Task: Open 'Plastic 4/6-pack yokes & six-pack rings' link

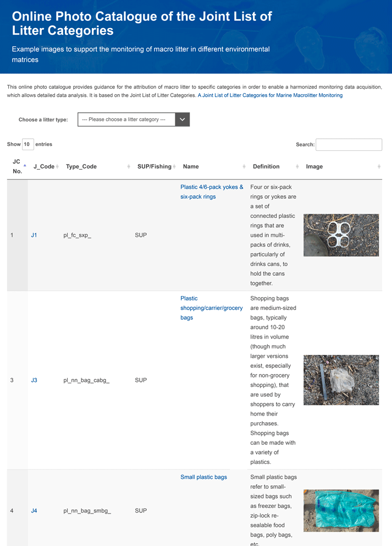Action: click(212, 192)
